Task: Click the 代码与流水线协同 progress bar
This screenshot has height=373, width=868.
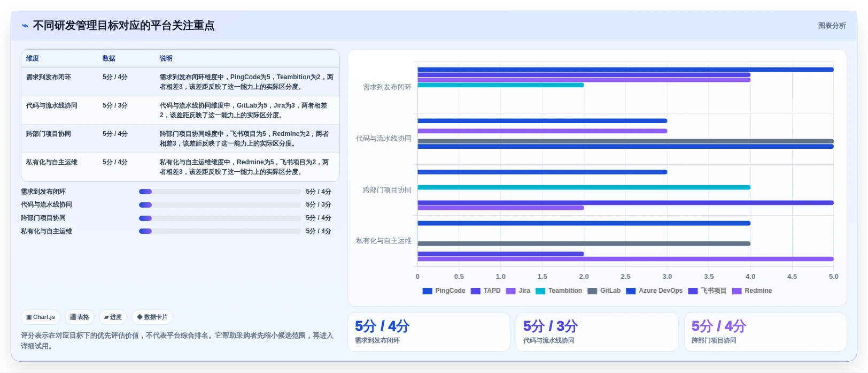Action: pos(220,205)
